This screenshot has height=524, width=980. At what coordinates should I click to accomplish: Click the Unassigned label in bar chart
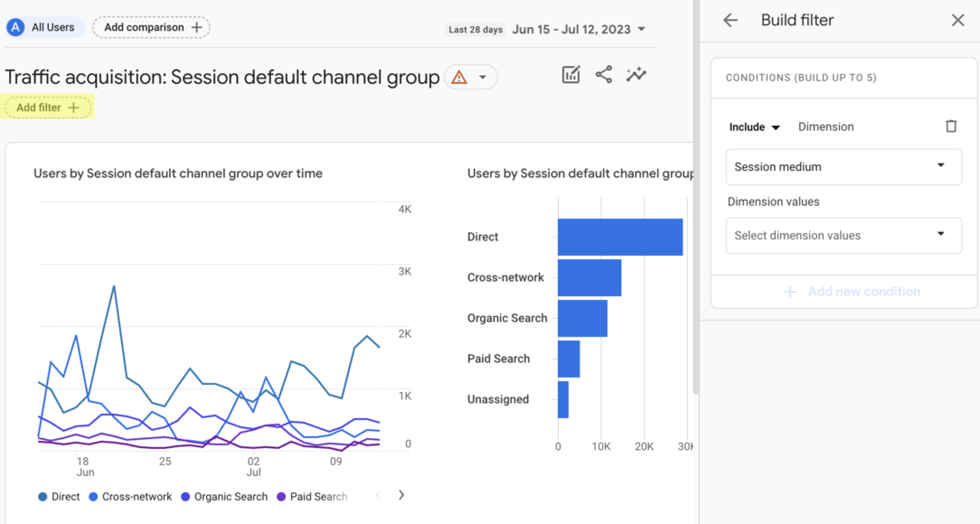tap(498, 399)
